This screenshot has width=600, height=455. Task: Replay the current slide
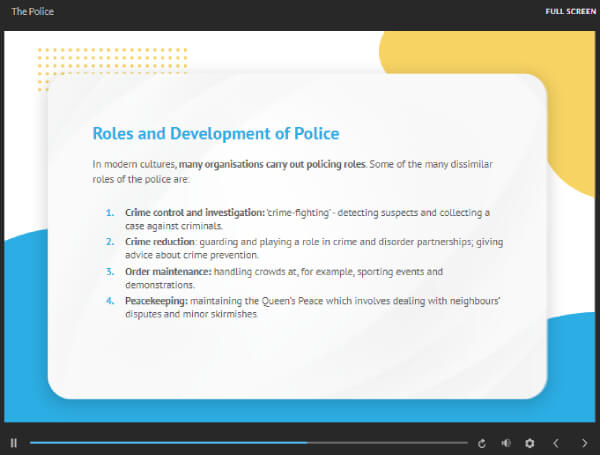click(x=482, y=443)
